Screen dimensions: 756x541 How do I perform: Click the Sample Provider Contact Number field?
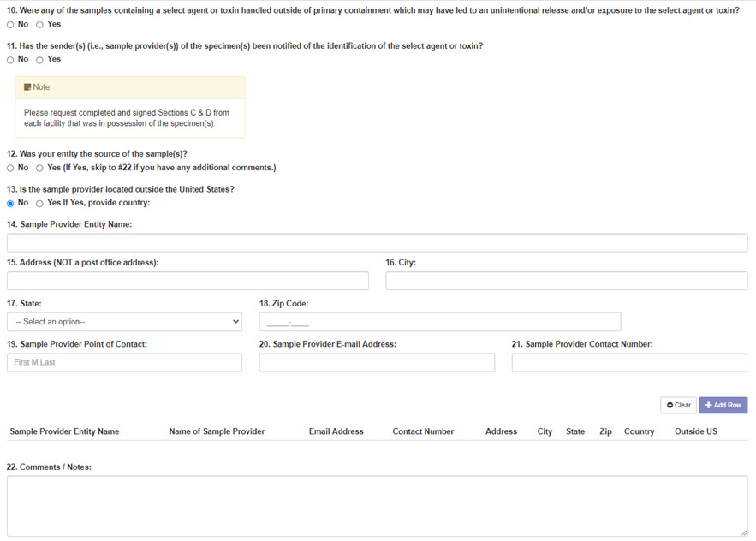(629, 363)
